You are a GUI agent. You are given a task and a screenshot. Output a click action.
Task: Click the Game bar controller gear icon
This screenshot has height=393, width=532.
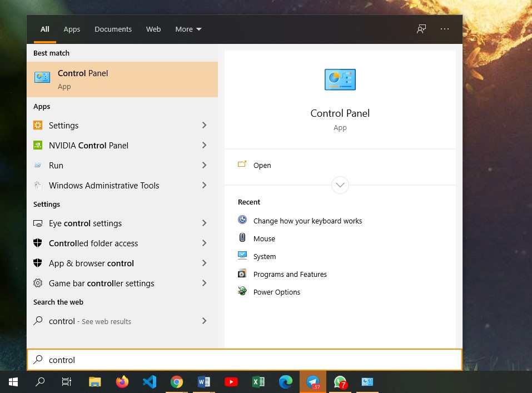[38, 283]
